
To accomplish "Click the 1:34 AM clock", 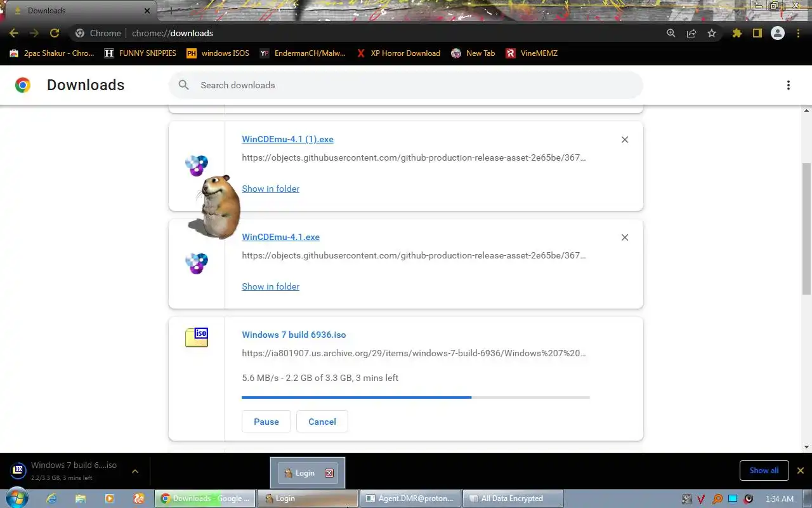I will 780,498.
